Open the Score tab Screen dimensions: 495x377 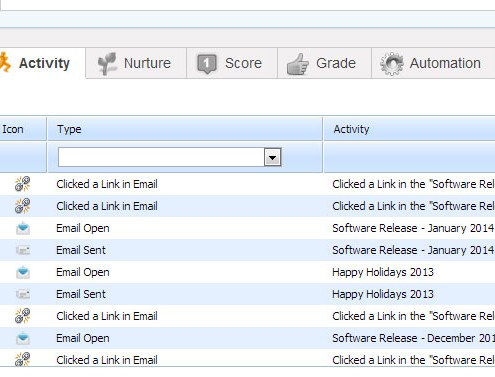232,63
